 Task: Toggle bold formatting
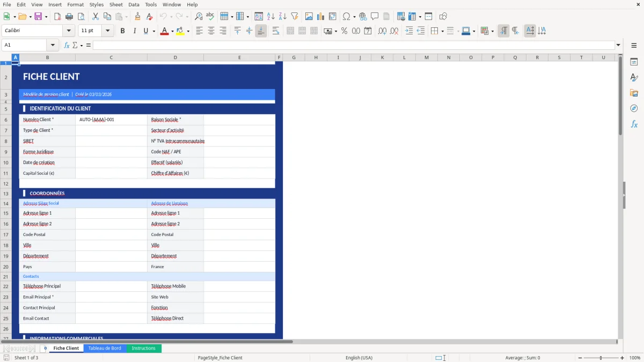[122, 31]
